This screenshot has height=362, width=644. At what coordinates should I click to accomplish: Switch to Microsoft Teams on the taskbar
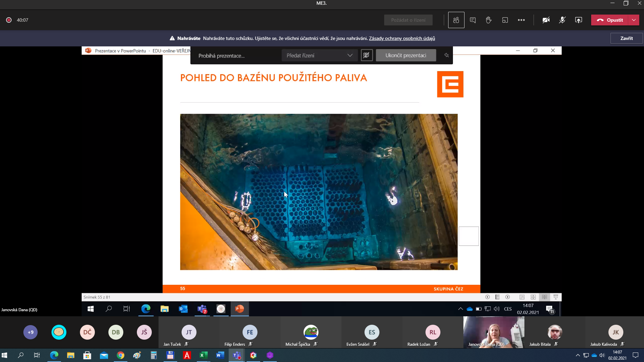point(236,355)
